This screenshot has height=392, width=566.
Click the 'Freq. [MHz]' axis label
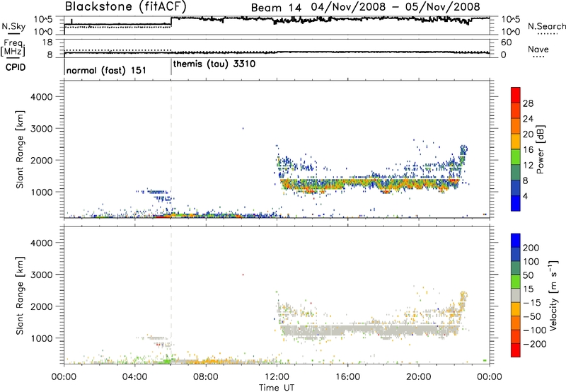click(x=13, y=48)
